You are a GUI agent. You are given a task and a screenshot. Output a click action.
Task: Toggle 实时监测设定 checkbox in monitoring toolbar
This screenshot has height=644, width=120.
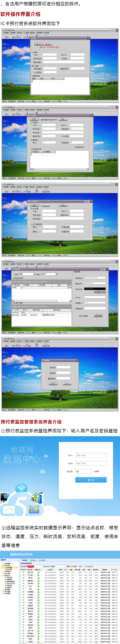84,567
